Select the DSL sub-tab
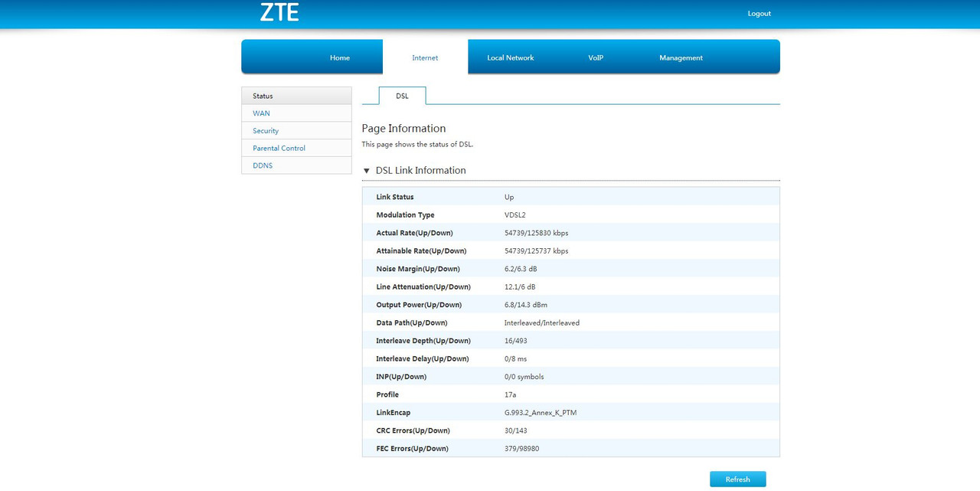Viewport: 980px width, 491px height. click(402, 96)
